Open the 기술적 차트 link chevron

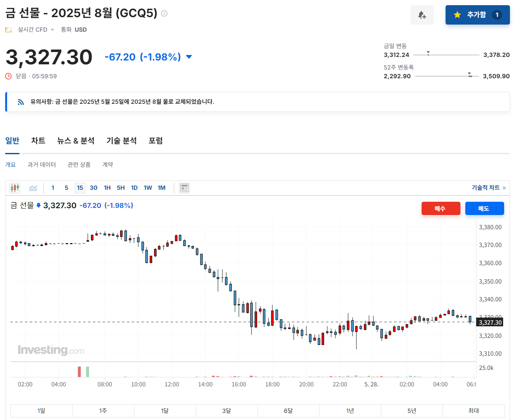click(504, 187)
